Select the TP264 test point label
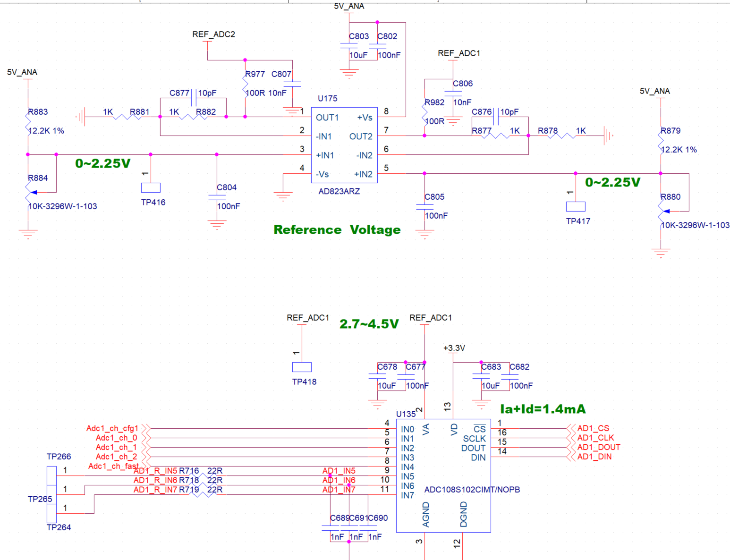Screen dimensions: 730x560 (59, 527)
